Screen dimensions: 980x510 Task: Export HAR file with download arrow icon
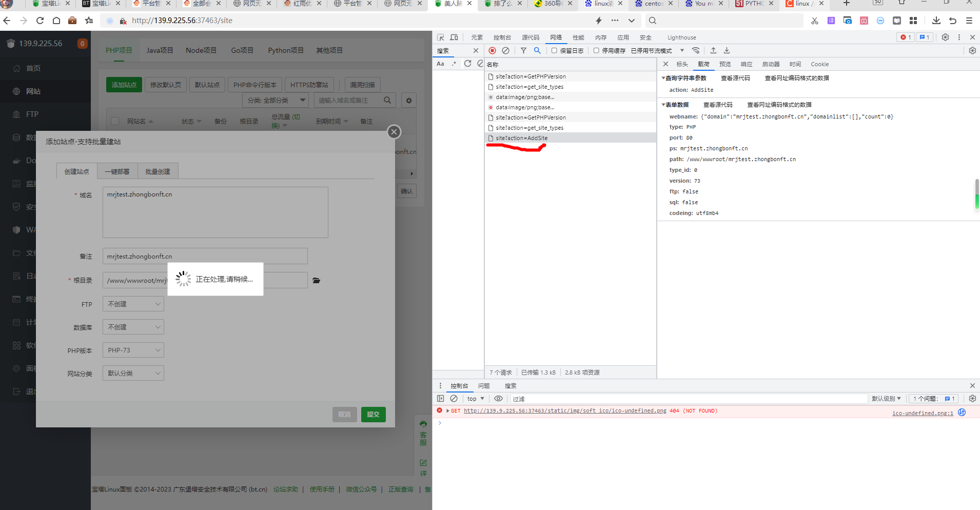(x=727, y=50)
